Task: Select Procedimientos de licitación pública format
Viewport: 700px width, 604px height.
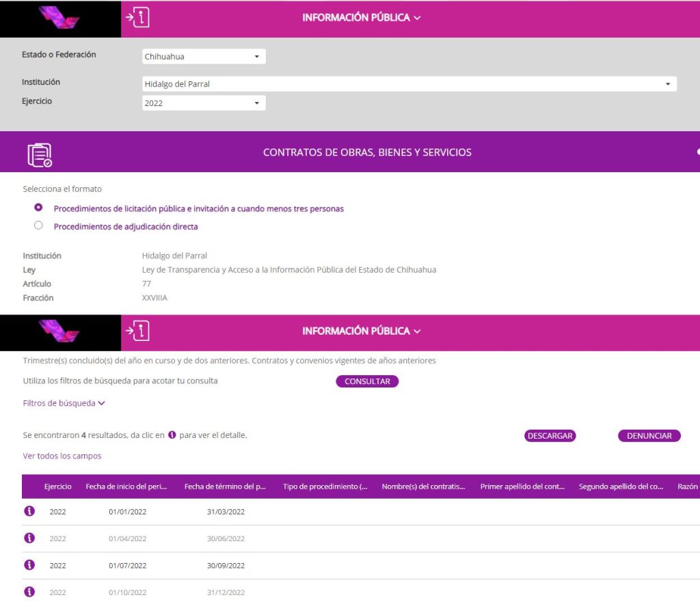Action: pos(38,208)
